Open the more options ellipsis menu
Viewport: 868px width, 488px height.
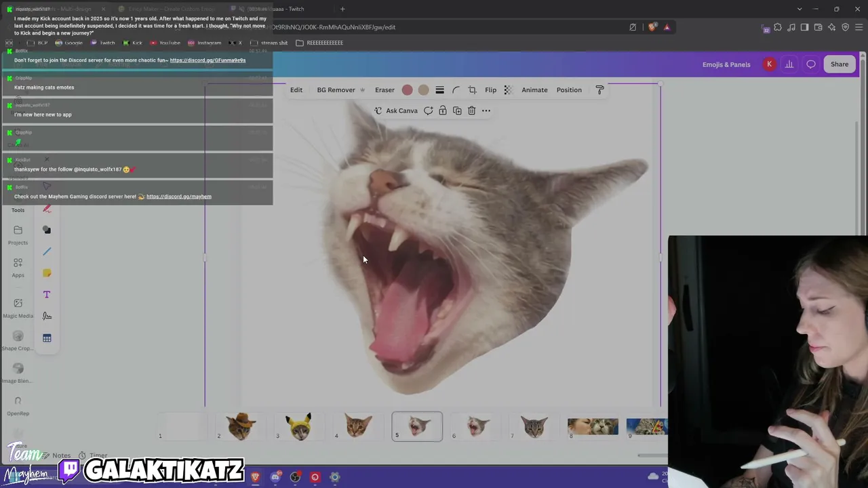pyautogui.click(x=486, y=110)
